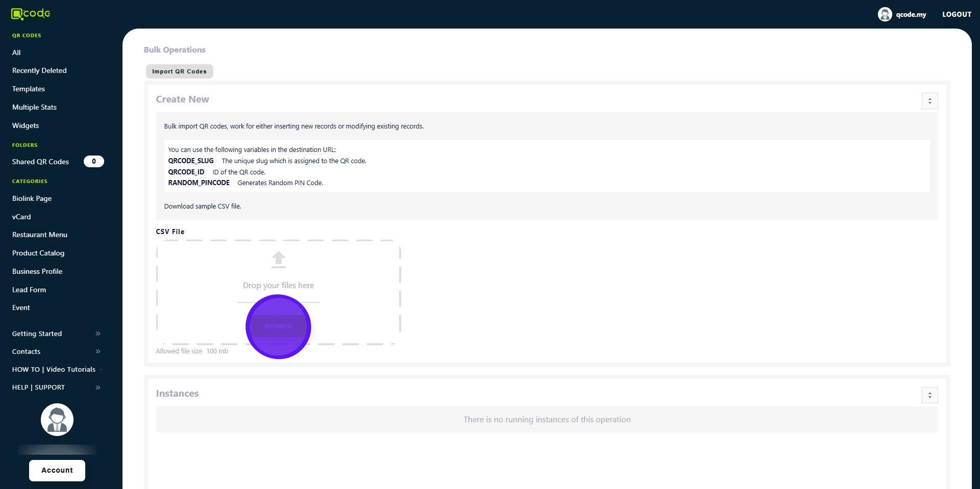Screen dimensions: 980x489
Task: Click the Bulk Operations heading
Action: [x=175, y=50]
